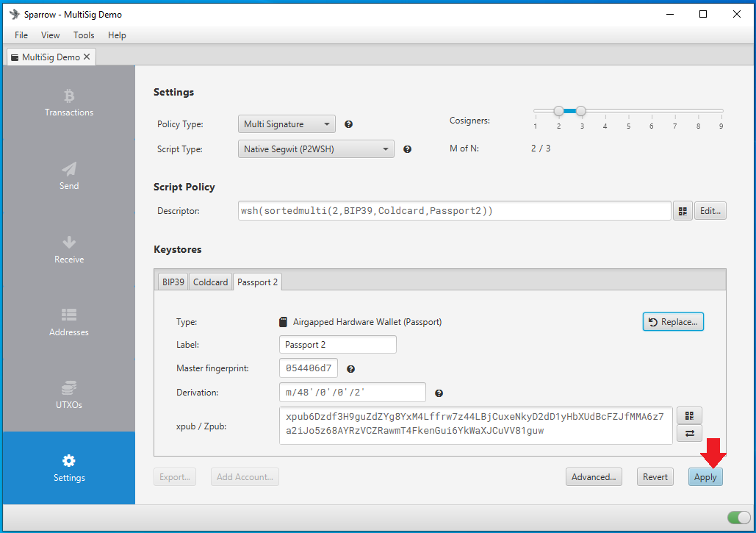Switch to the Coldcard keystore tab
Viewport: 756px width, 533px height.
pyautogui.click(x=210, y=282)
